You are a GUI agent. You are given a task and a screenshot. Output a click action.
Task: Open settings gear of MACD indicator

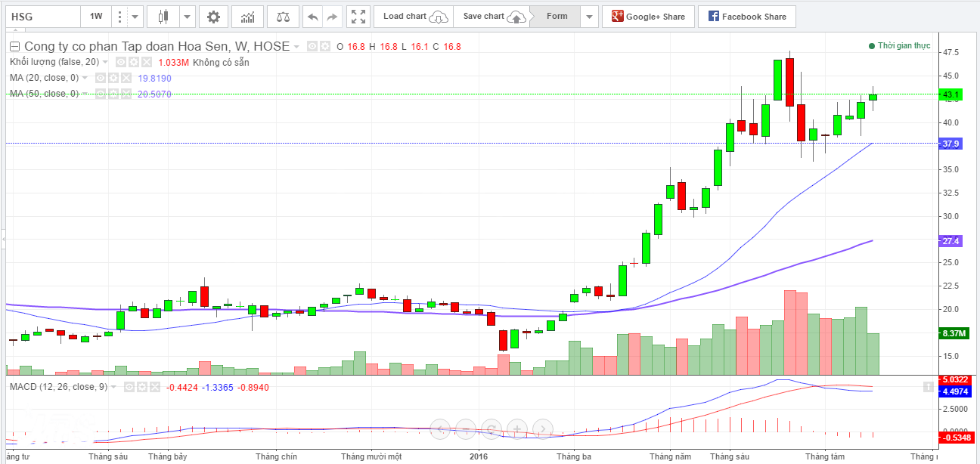[x=142, y=387]
